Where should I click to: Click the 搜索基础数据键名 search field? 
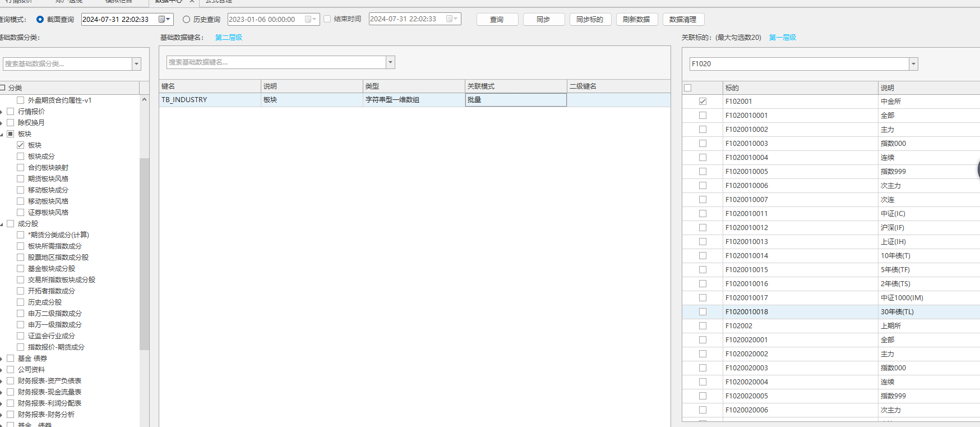[276, 62]
